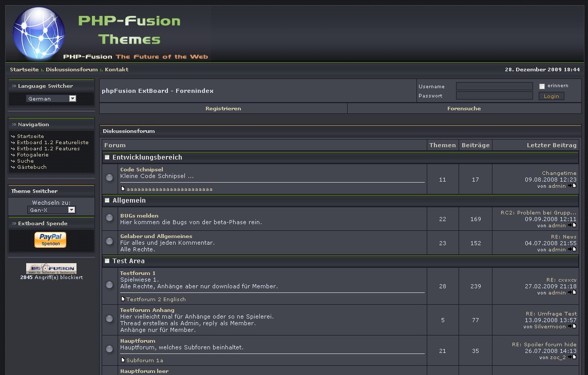This screenshot has width=588, height=375.
Task: Open Subforum 1a link
Action: (x=145, y=361)
